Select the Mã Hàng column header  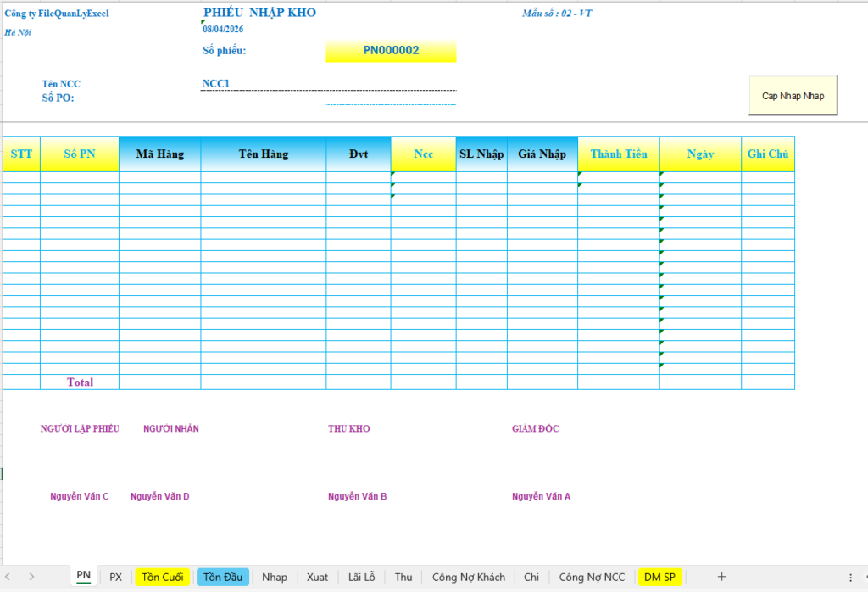click(x=160, y=154)
